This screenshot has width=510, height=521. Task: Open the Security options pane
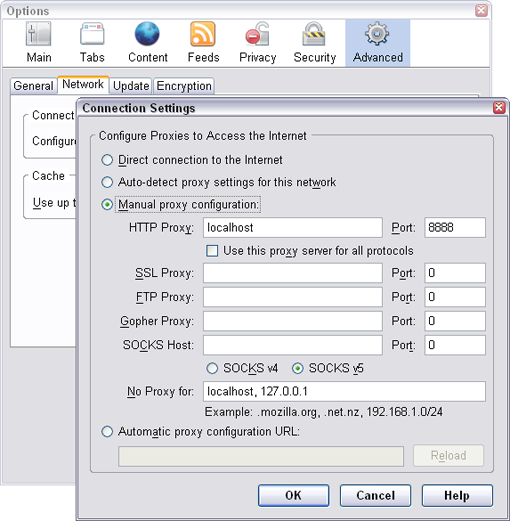tap(315, 43)
